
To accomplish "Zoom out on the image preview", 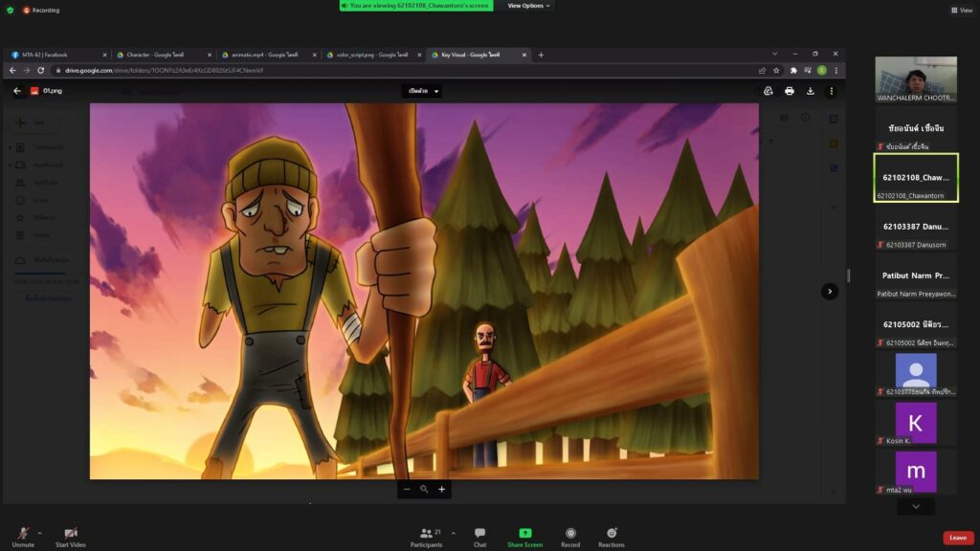I will [407, 489].
